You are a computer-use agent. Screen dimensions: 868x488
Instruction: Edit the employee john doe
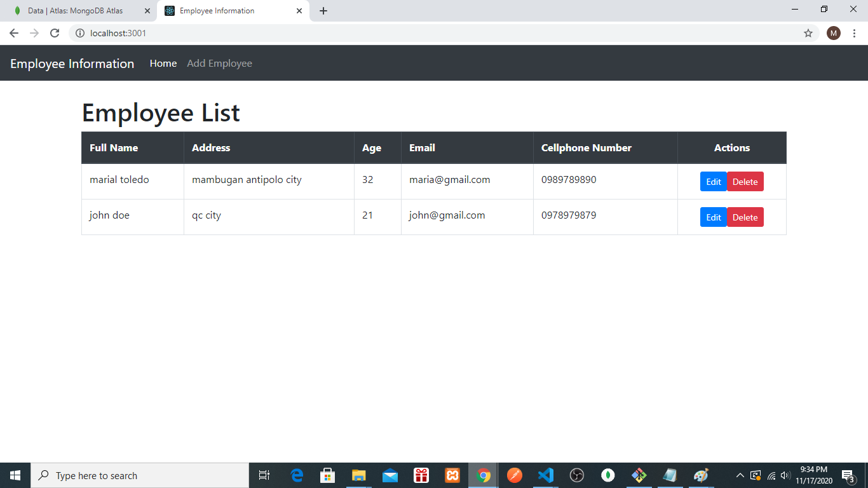(713, 217)
